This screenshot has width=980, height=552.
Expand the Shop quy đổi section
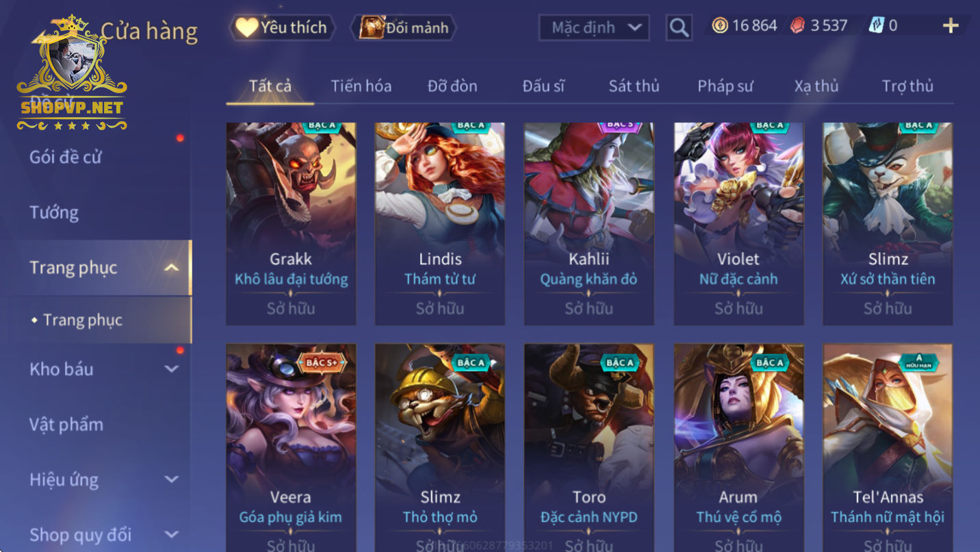pos(172,534)
